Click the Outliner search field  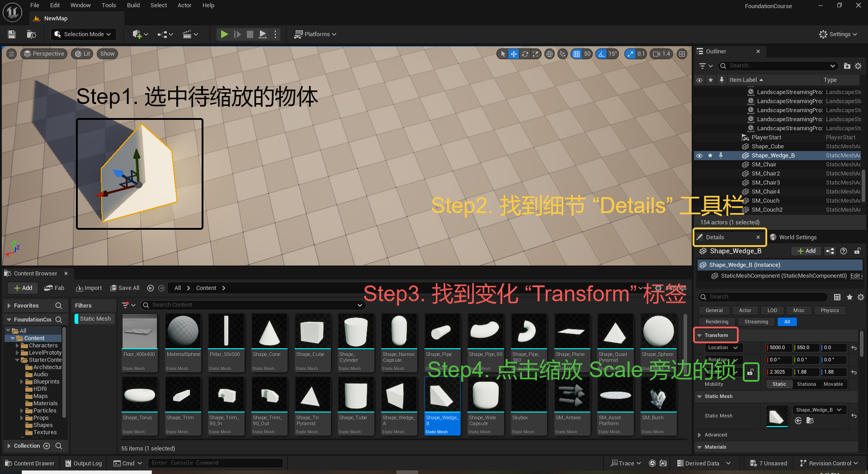tap(778, 66)
